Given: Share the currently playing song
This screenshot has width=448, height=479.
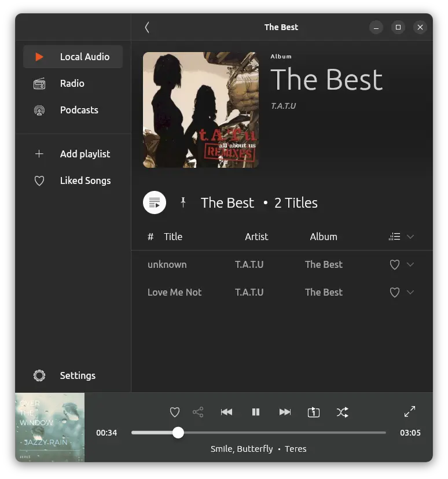Looking at the screenshot, I should pyautogui.click(x=198, y=412).
